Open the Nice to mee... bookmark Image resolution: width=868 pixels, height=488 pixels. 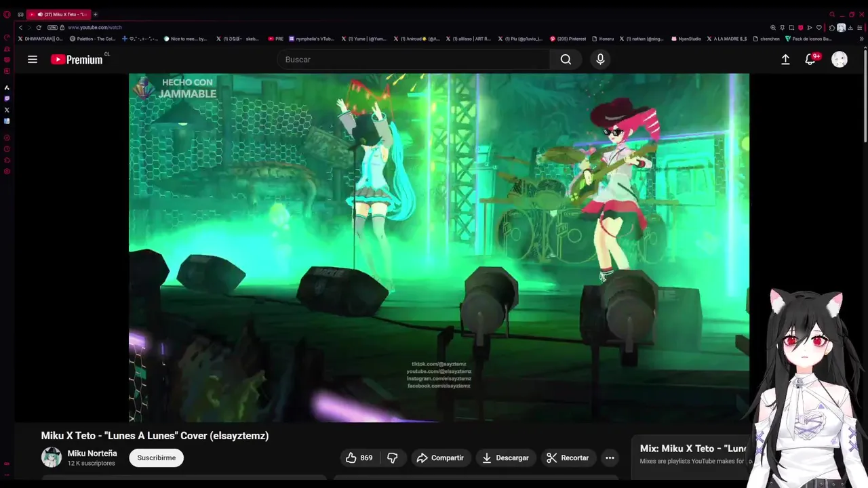186,39
